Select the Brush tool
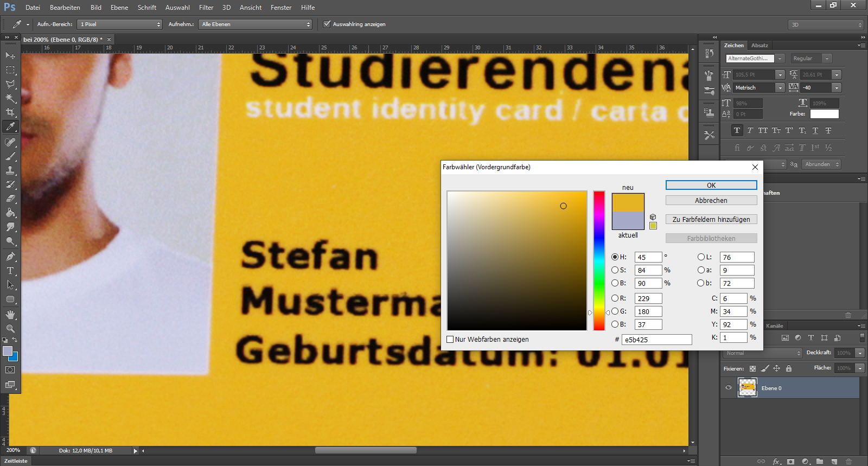 click(x=10, y=156)
